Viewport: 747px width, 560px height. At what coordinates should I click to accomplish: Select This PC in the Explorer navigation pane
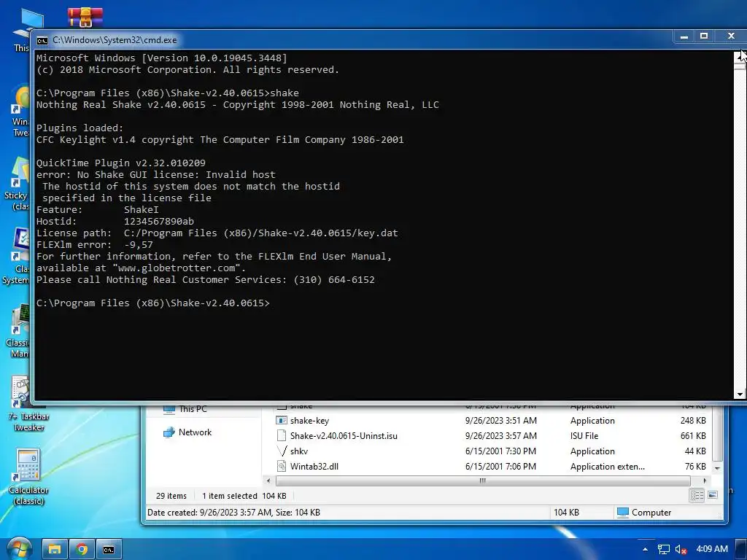click(x=193, y=409)
